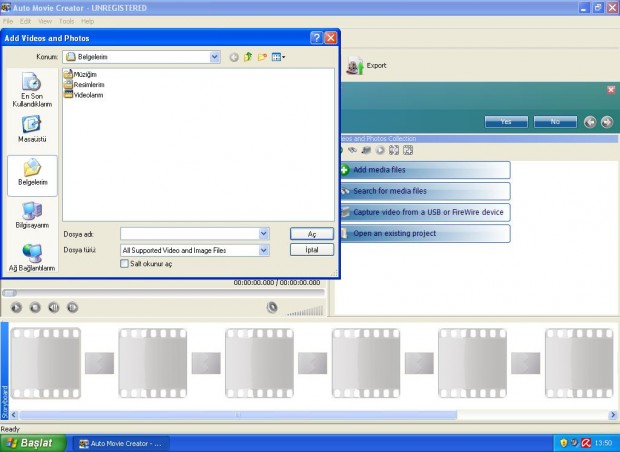This screenshot has width=620, height=452.
Task: Click the İptal cancel button
Action: (x=312, y=250)
